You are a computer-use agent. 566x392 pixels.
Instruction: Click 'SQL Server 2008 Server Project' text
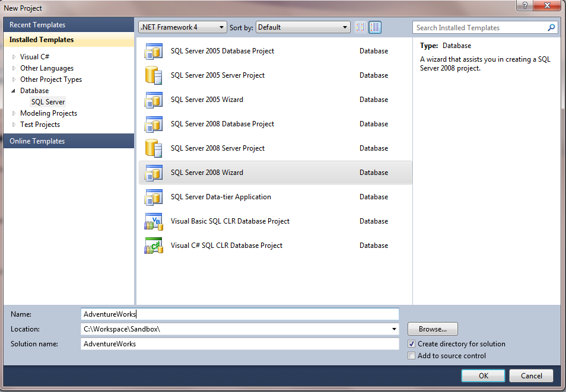(x=218, y=148)
